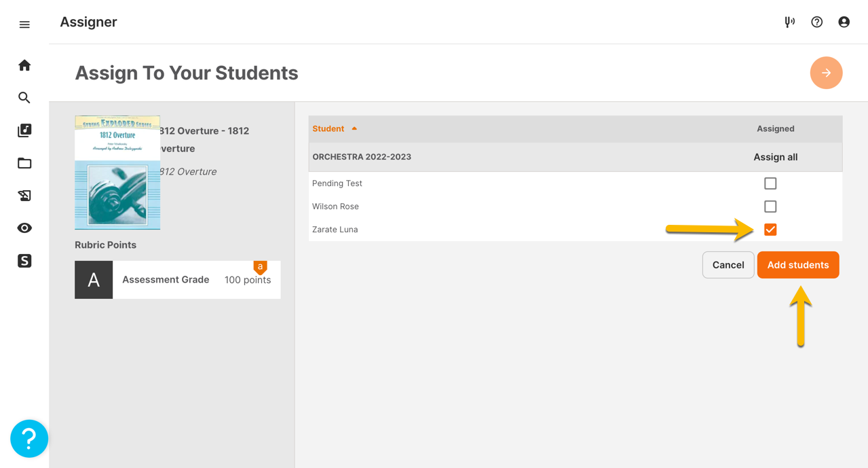
Task: Click the Assigner app title
Action: [x=88, y=22]
